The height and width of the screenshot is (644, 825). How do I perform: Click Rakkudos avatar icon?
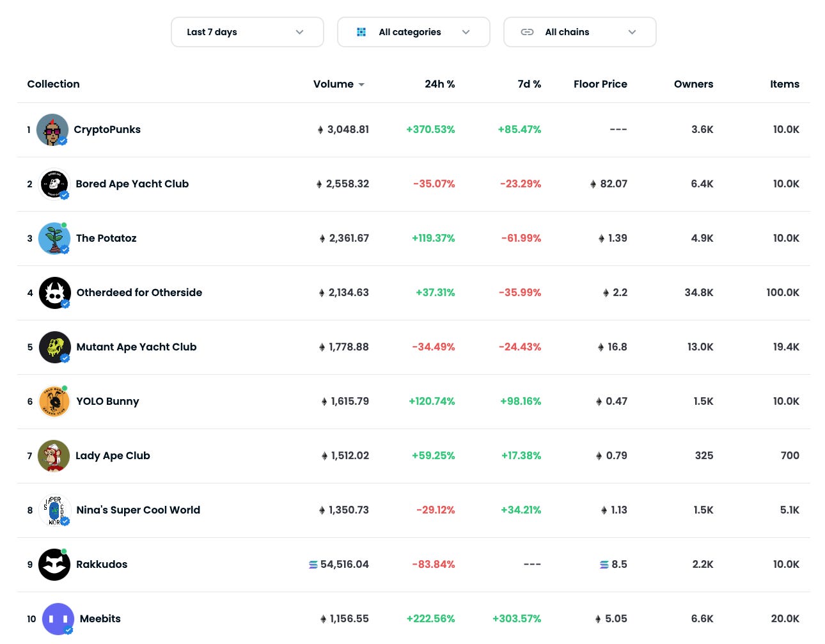point(54,565)
